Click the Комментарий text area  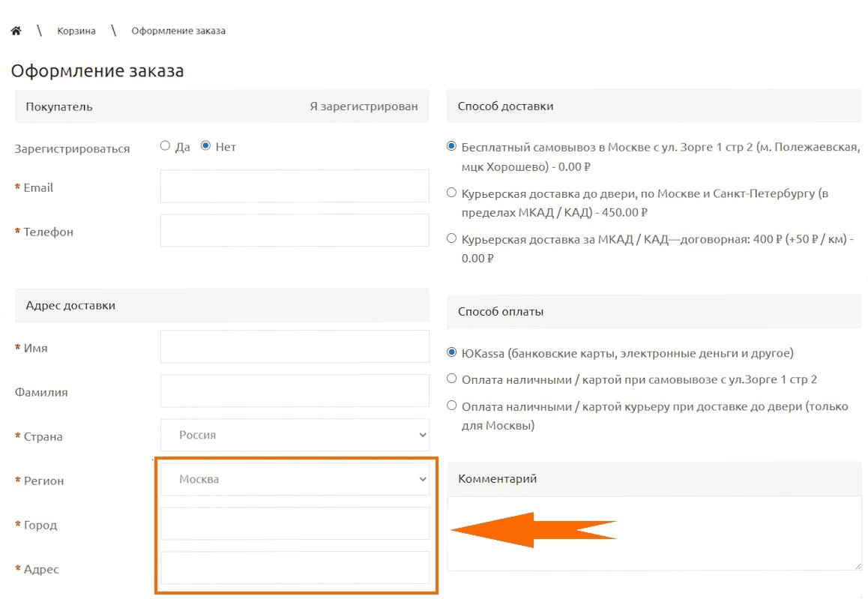(x=654, y=533)
